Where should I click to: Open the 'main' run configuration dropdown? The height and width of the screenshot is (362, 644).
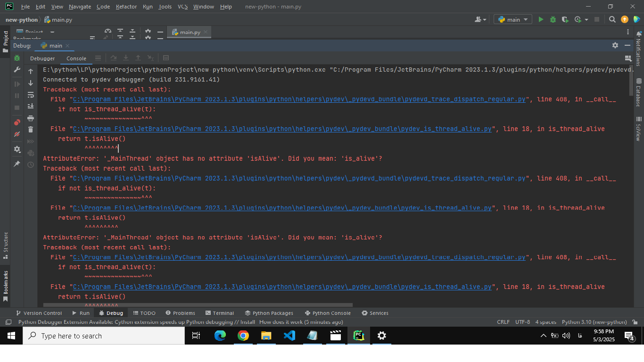click(513, 19)
